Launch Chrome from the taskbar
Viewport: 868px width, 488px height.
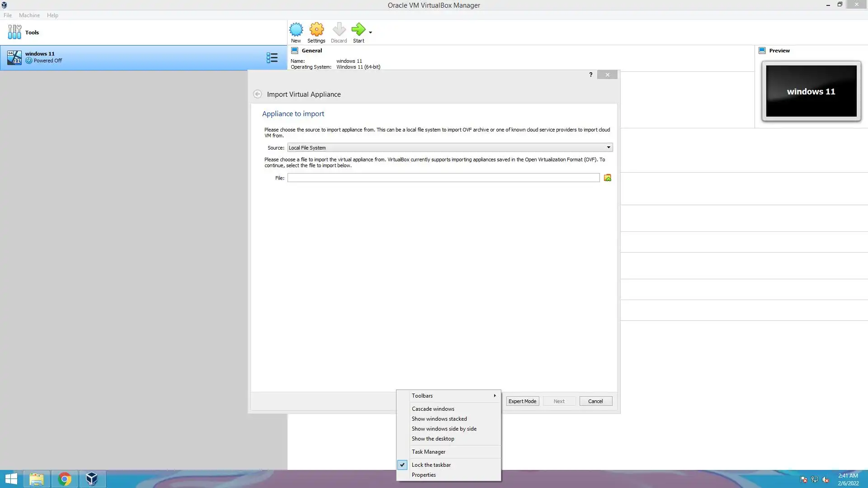point(64,479)
